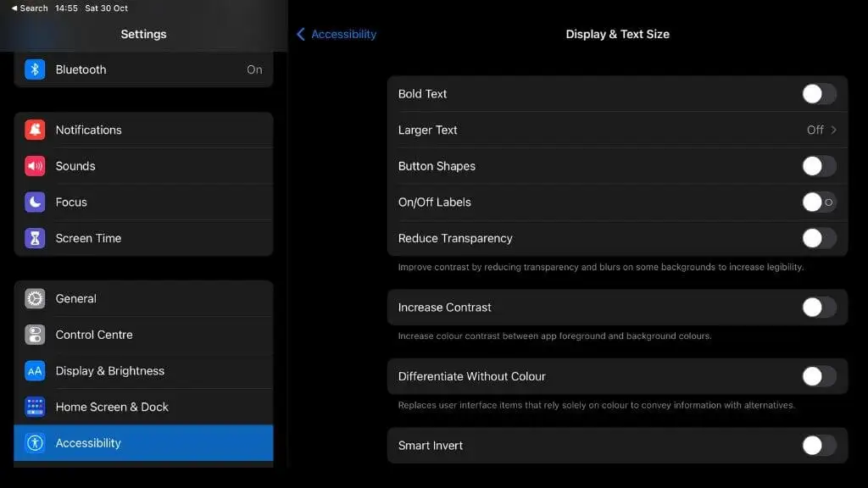Switch on Smart Invert
The width and height of the screenshot is (868, 488).
point(820,446)
